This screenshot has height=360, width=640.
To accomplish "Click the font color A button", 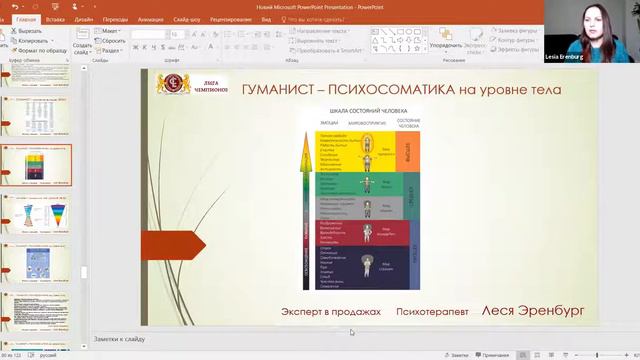I will [x=211, y=47].
